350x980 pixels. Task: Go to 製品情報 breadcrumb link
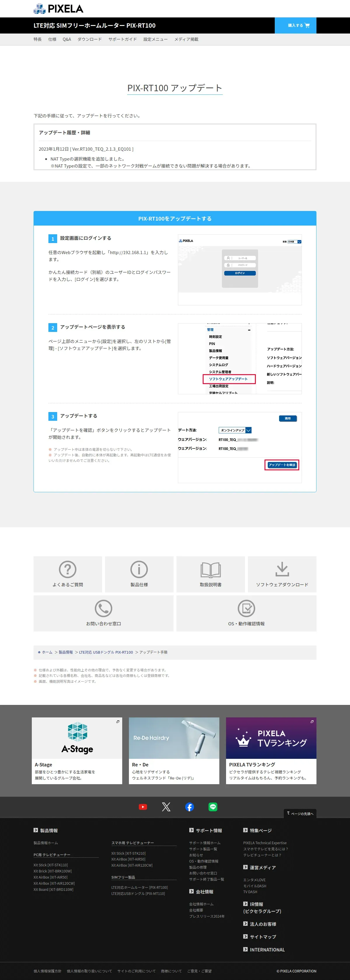click(66, 652)
